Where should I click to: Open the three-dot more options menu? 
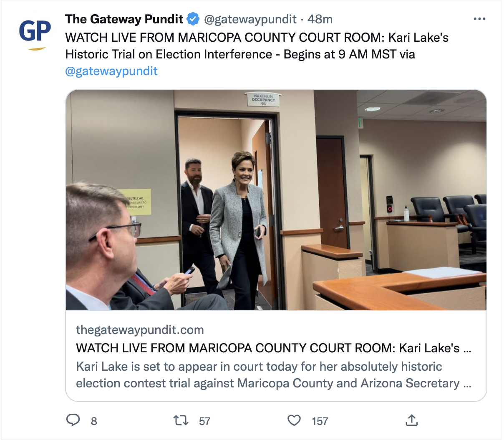point(479,19)
